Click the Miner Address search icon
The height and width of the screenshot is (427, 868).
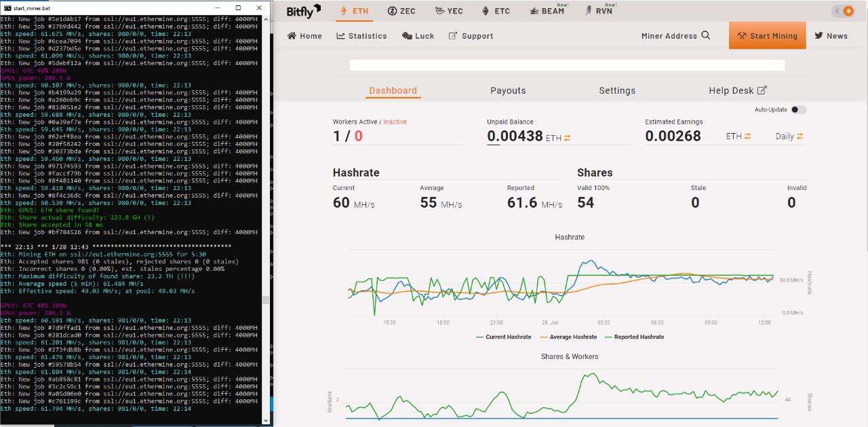click(x=705, y=35)
